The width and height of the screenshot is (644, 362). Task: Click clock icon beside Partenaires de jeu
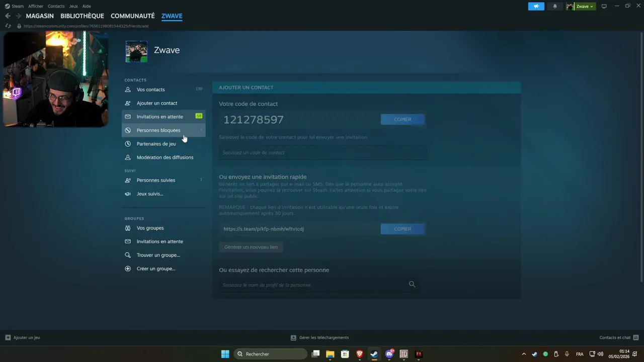(x=128, y=144)
